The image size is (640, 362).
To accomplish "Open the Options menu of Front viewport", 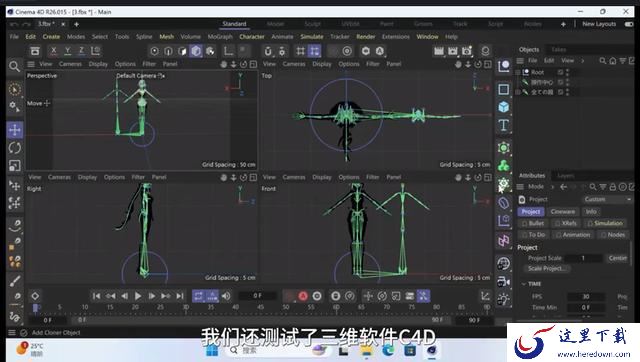I will 349,177.
